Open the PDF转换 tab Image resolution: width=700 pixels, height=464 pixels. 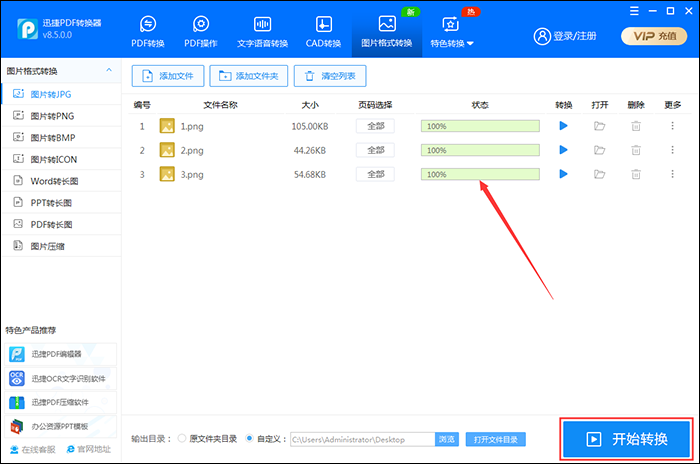[148, 31]
